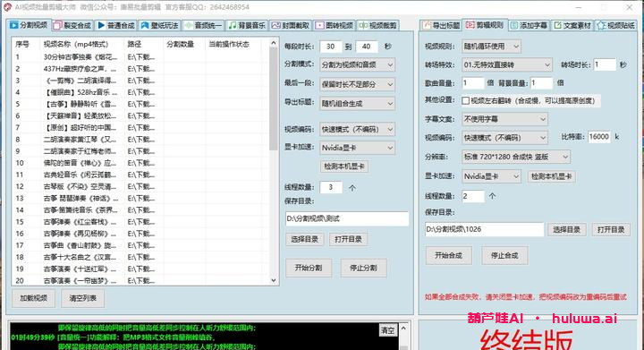Click the 停止分割 button
Image resolution: width=644 pixels, height=350 pixels.
pos(363,268)
